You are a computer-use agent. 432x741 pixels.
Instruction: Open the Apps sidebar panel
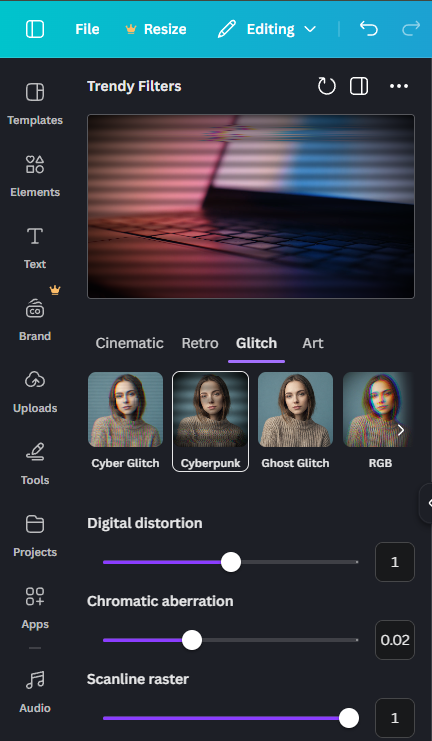(35, 608)
